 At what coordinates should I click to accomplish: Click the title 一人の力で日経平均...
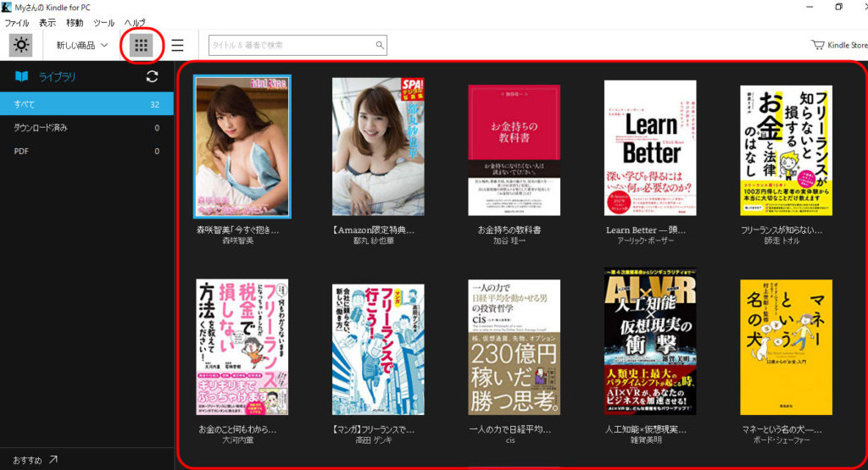click(x=509, y=429)
